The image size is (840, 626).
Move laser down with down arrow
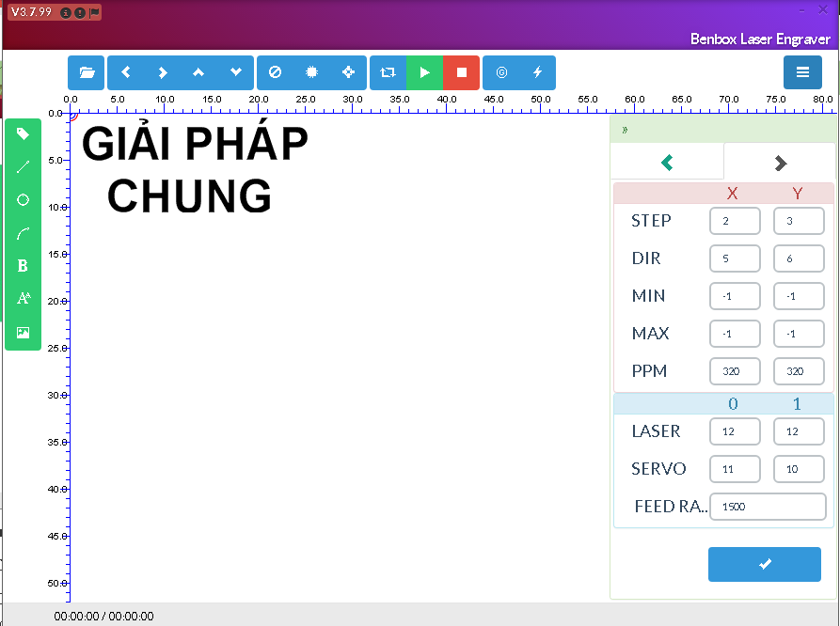[236, 72]
